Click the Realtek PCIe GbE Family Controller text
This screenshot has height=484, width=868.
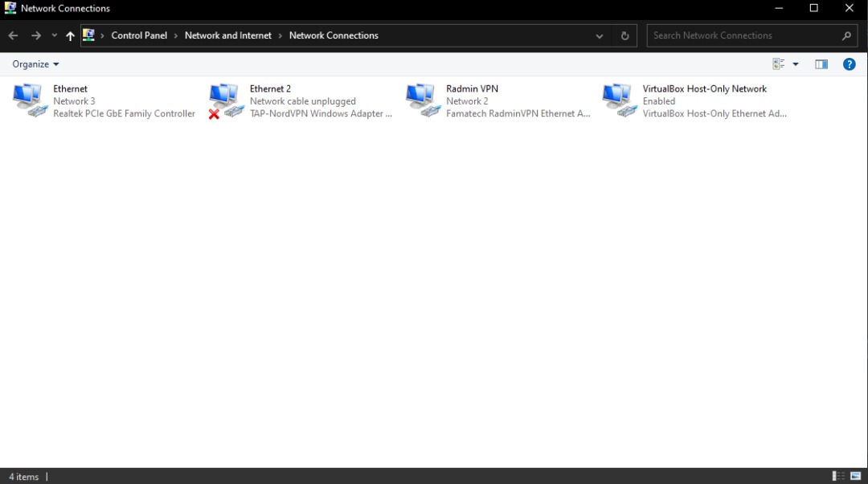[124, 113]
